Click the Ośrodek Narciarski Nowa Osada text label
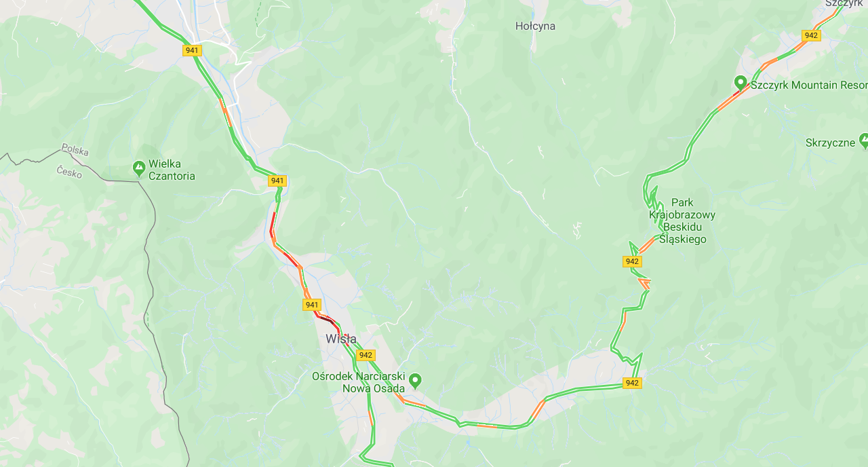 click(x=359, y=382)
